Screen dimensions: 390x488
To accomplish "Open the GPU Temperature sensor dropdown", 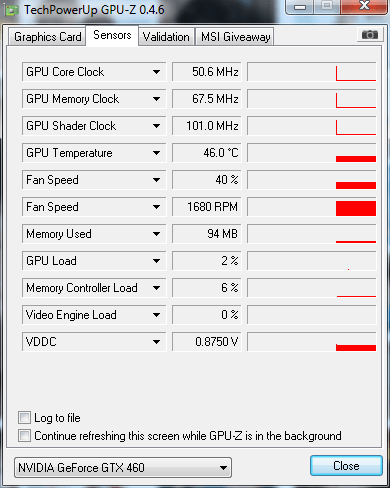I will tap(94, 153).
